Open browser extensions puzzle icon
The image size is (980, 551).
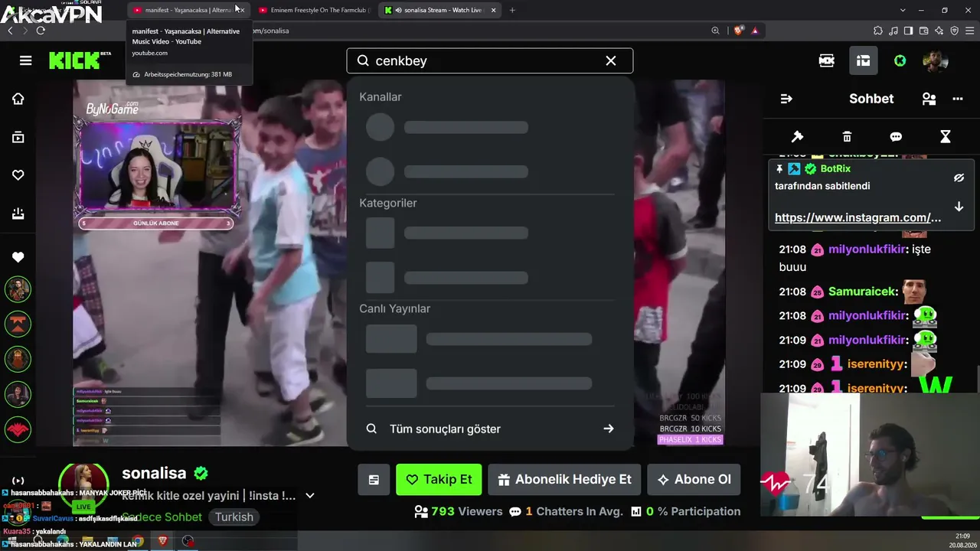[877, 31]
